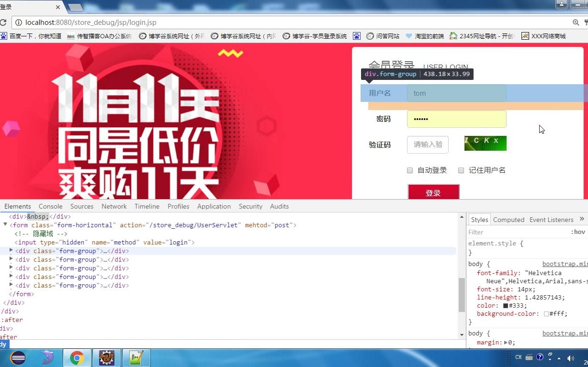588x367 pixels.
Task: Toggle the :hov pseudo-class filter in Styles
Action: [x=578, y=232]
